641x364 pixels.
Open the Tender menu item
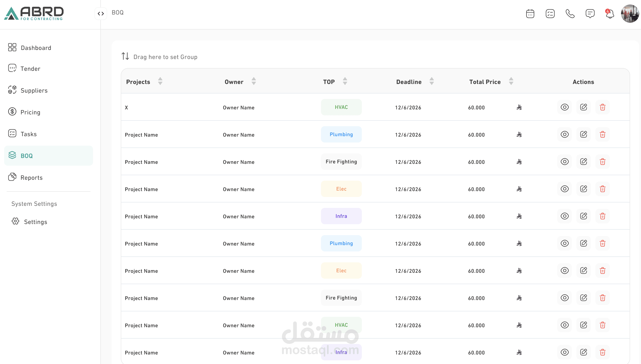(30, 69)
